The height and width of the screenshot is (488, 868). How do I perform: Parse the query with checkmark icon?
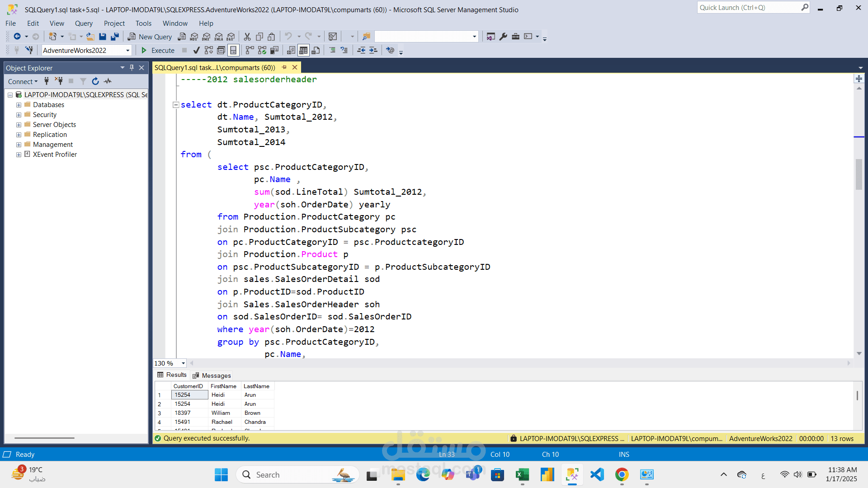(196, 50)
